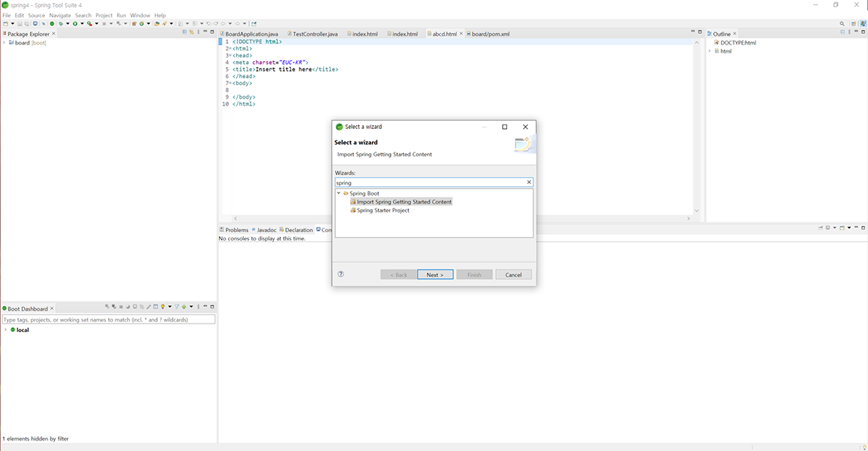The width and height of the screenshot is (868, 451).
Task: Minimize the editor area
Action: pos(693,32)
